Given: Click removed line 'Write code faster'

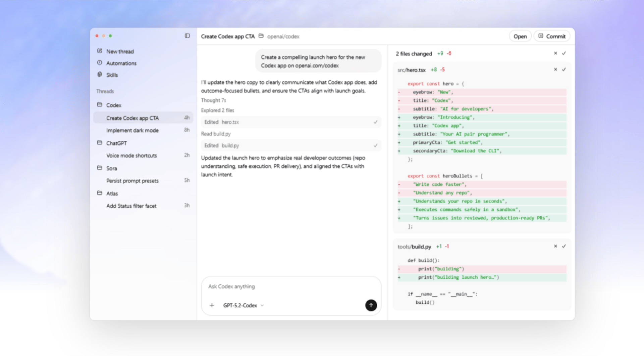Looking at the screenshot, I should pyautogui.click(x=482, y=184).
